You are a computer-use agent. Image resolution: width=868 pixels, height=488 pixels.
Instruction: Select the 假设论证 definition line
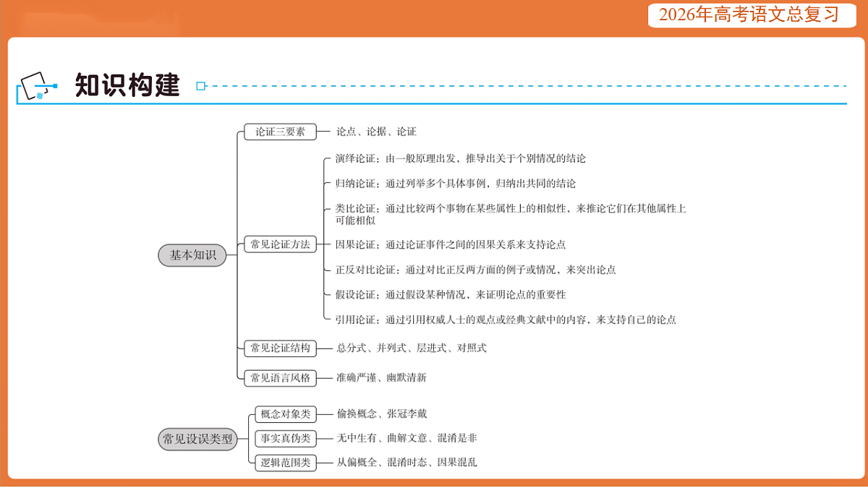pyautogui.click(x=451, y=295)
